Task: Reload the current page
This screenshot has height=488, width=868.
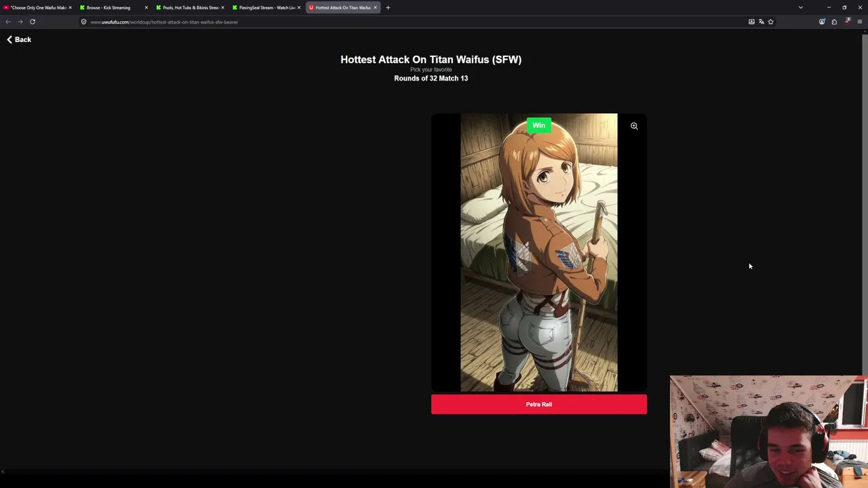Action: coord(32,22)
